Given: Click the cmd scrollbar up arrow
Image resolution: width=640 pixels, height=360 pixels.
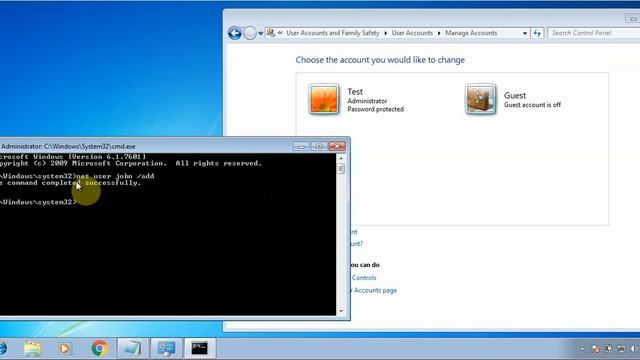Looking at the screenshot, I should pyautogui.click(x=341, y=158).
